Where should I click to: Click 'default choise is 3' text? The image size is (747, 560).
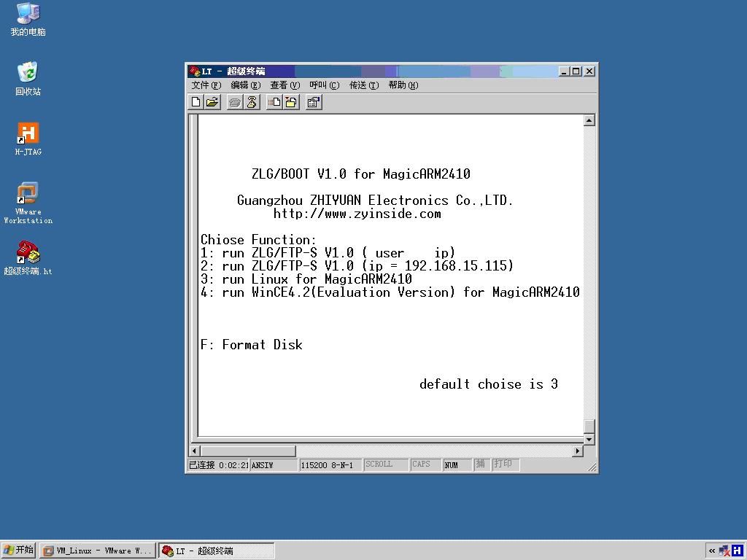pos(488,384)
